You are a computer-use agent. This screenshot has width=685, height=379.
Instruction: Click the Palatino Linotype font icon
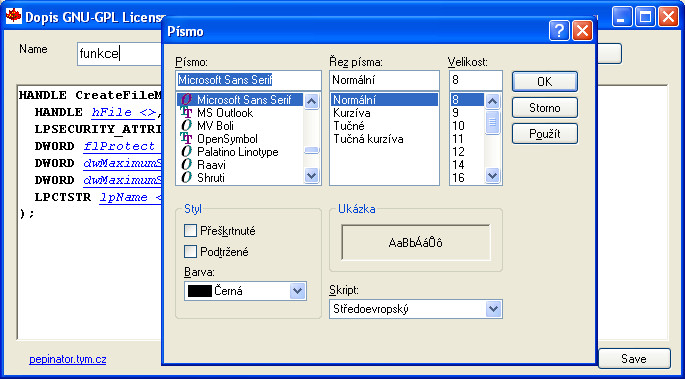(187, 152)
